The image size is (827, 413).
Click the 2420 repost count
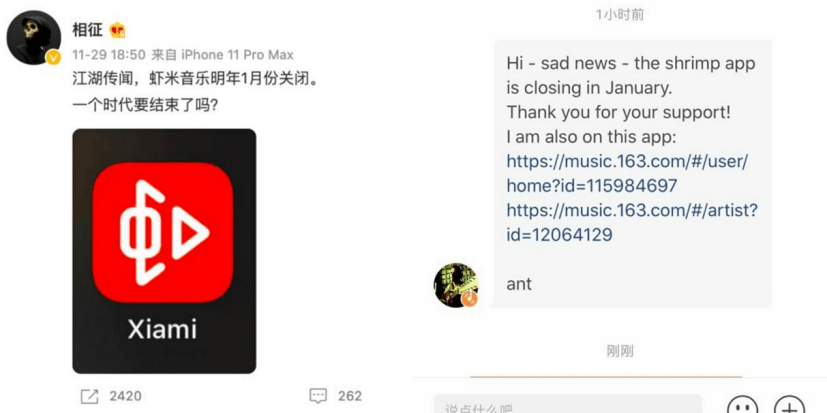point(125,396)
